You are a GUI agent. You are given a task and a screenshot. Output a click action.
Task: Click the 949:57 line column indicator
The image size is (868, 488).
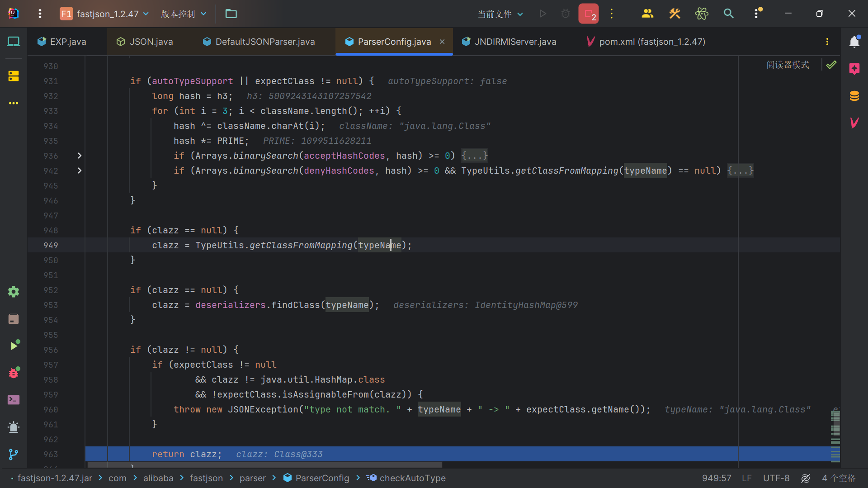717,478
